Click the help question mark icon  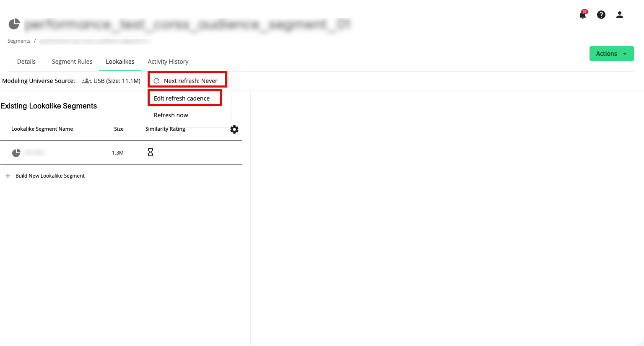tap(601, 15)
